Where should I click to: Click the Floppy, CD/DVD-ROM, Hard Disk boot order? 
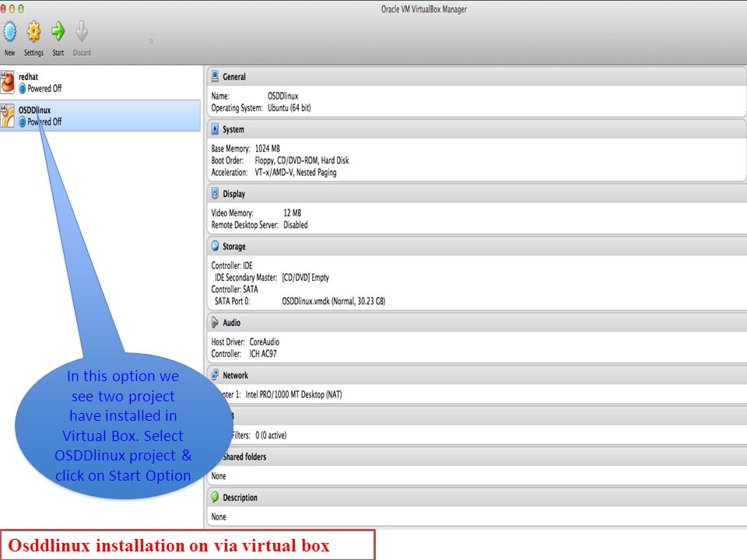click(x=302, y=160)
